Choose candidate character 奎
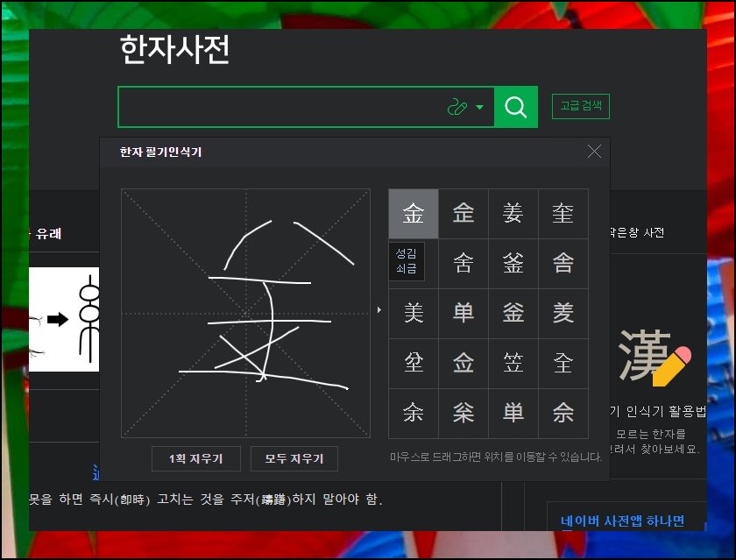Viewport: 736px width, 560px height. click(563, 214)
